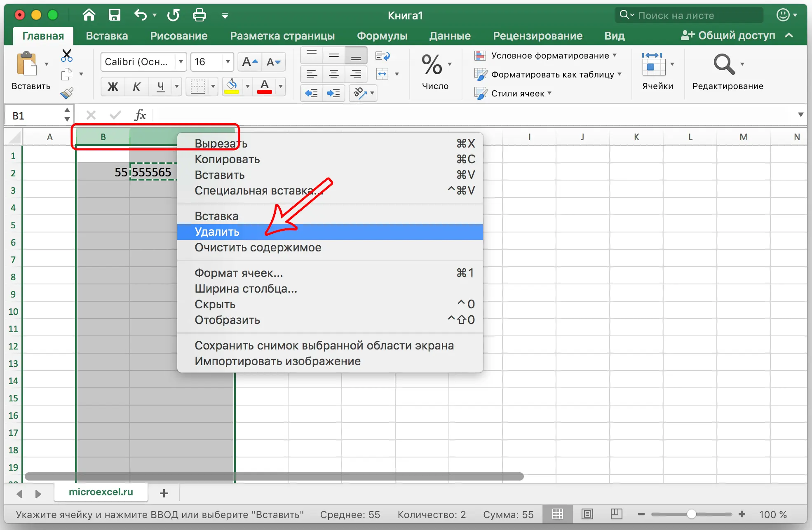Expand borders dropdown arrow
Screen dimensions: 812x530
point(213,87)
